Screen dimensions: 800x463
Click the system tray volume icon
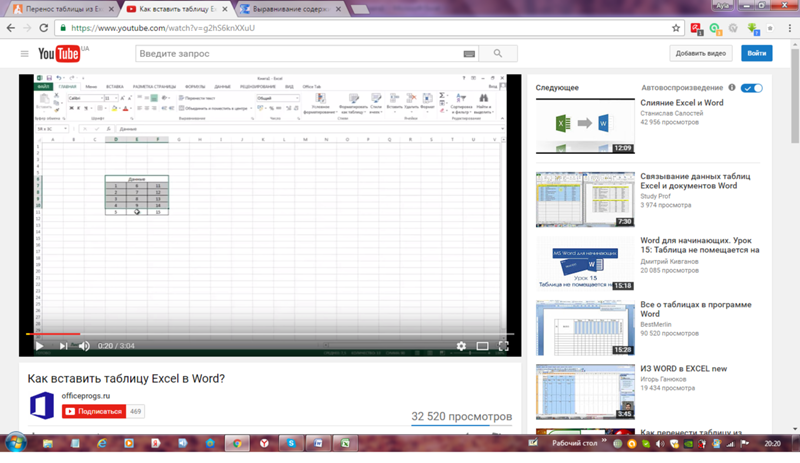point(660,444)
